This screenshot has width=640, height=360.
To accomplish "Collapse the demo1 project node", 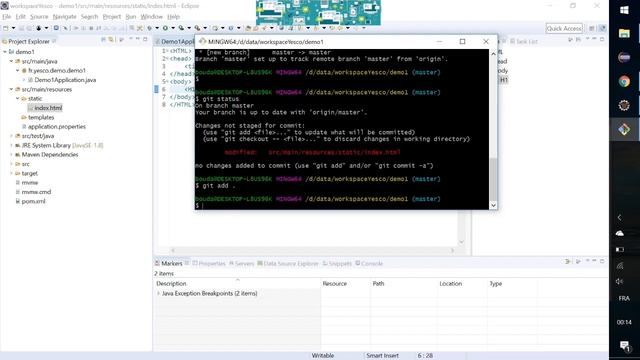I will click(x=5, y=52).
